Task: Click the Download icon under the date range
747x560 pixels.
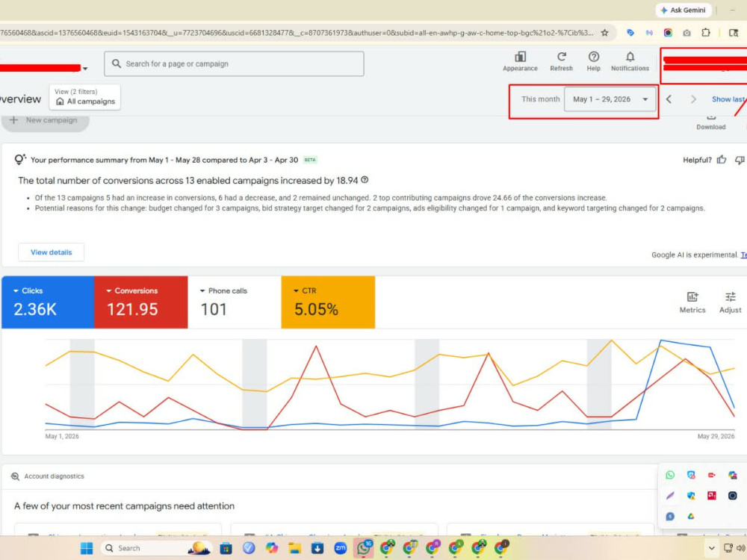Action: 711,122
